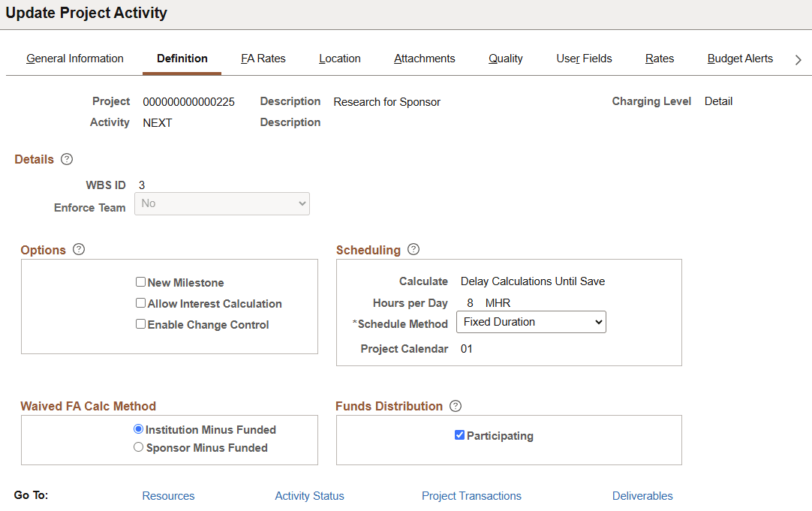Open the Attachments tab

425,59
